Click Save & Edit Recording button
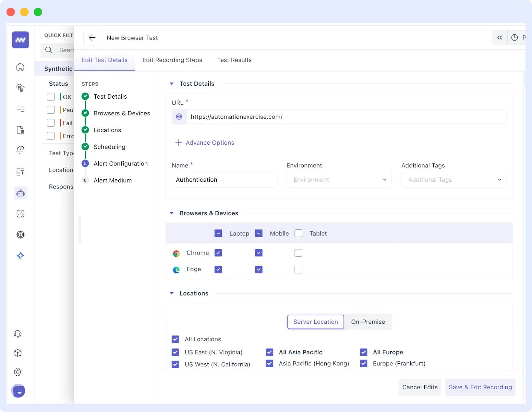532x412 pixels. 480,387
